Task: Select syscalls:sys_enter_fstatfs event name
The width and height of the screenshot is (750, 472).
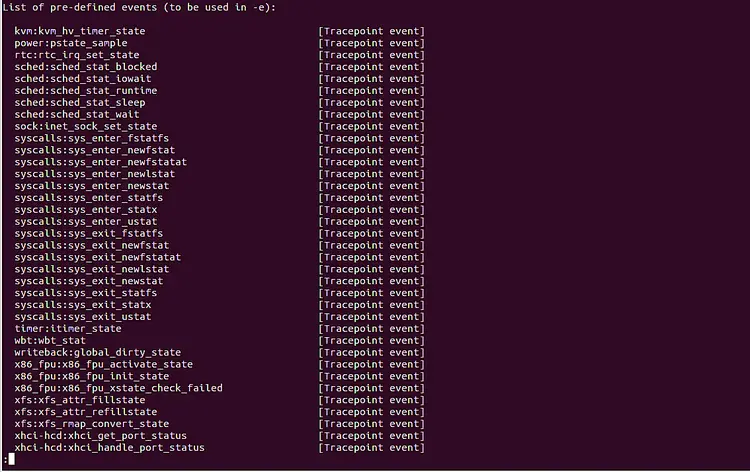Action: tap(92, 138)
